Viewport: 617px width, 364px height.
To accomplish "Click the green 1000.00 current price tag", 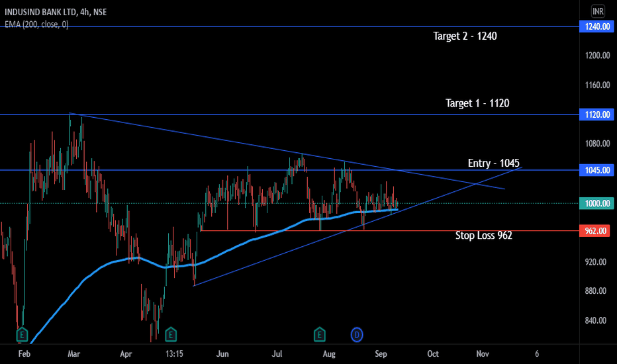I will point(597,203).
